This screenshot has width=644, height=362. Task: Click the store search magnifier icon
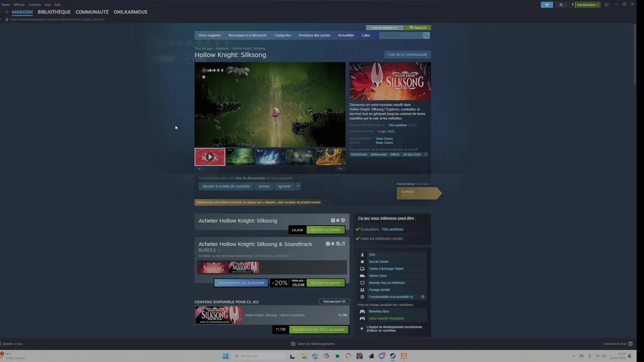coord(426,35)
